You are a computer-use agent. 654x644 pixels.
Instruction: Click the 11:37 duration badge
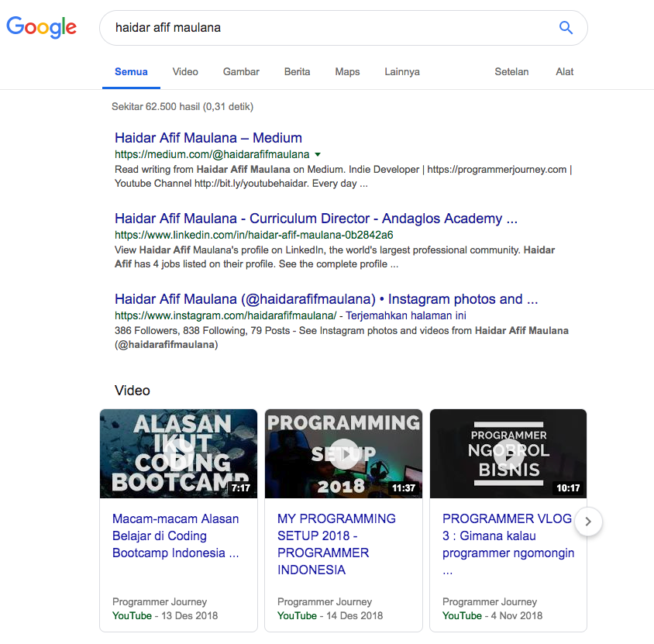[404, 487]
